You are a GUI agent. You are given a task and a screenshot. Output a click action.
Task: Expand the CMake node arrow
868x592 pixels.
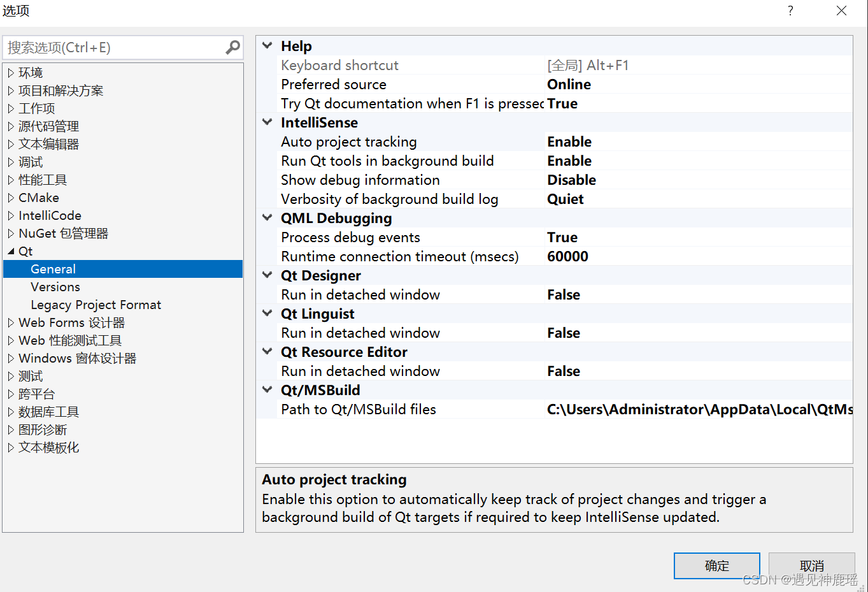11,198
